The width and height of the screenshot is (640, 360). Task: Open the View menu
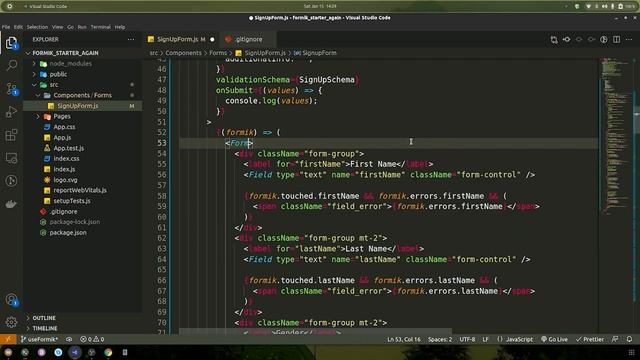point(57,27)
